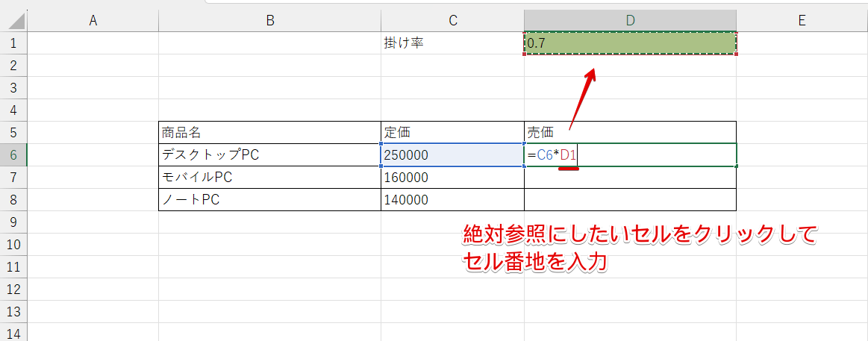Click the cell with 160000
Image resolution: width=868 pixels, height=341 pixels.
point(453,178)
